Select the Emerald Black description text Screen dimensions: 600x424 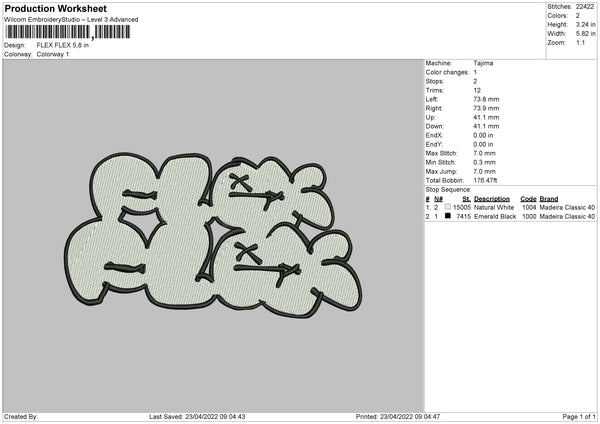click(x=495, y=217)
